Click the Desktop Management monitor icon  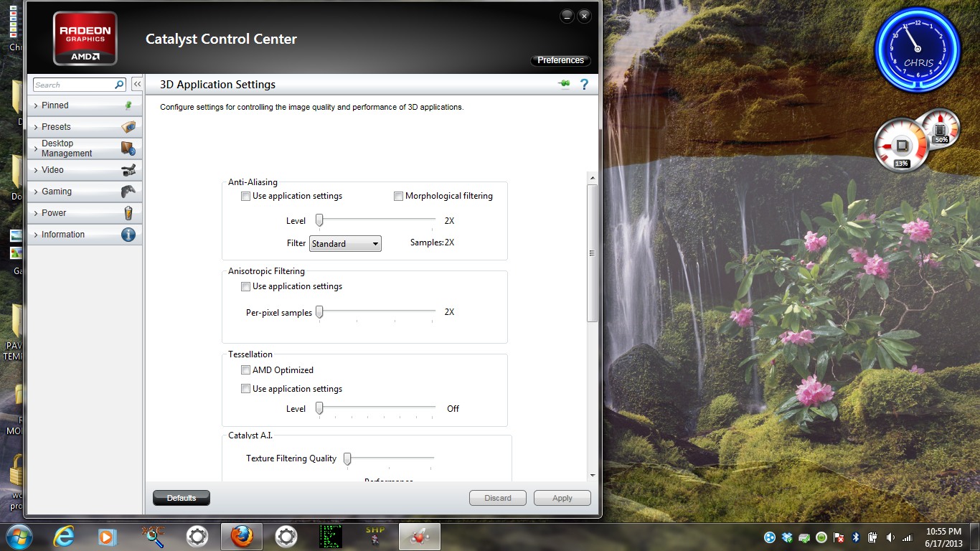coord(128,149)
